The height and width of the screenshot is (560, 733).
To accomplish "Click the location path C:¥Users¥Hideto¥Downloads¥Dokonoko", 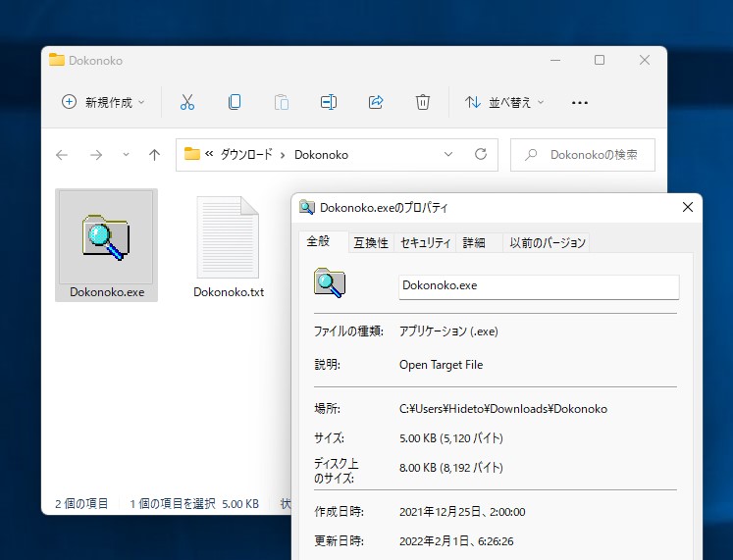I will point(503,409).
